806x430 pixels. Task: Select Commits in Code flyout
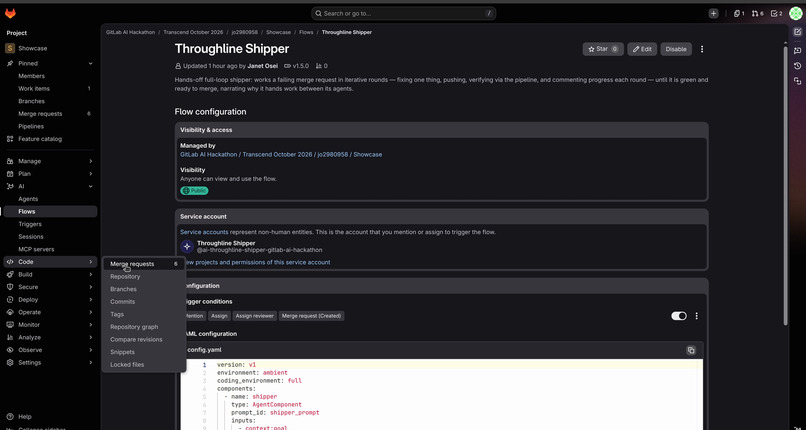(144, 302)
